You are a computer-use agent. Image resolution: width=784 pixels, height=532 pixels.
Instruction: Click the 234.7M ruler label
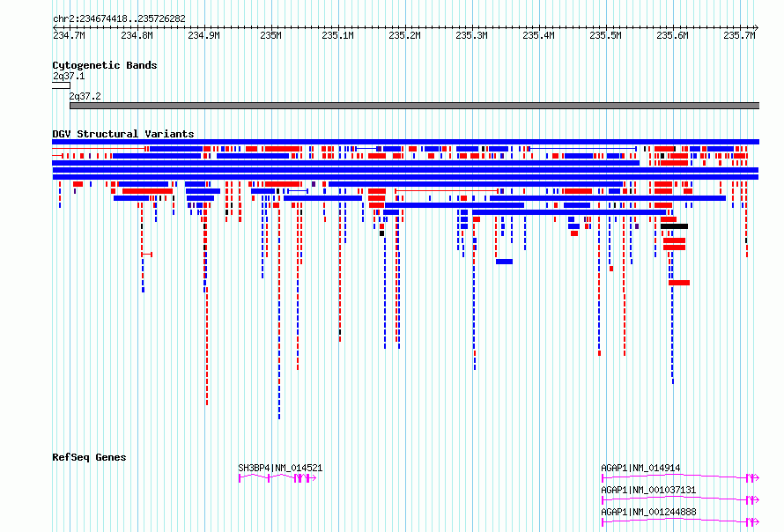[69, 35]
